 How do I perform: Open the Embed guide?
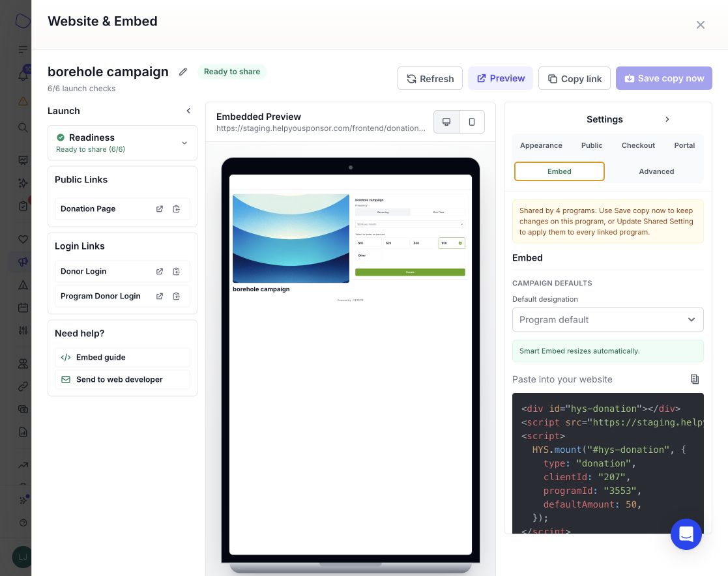(x=123, y=357)
